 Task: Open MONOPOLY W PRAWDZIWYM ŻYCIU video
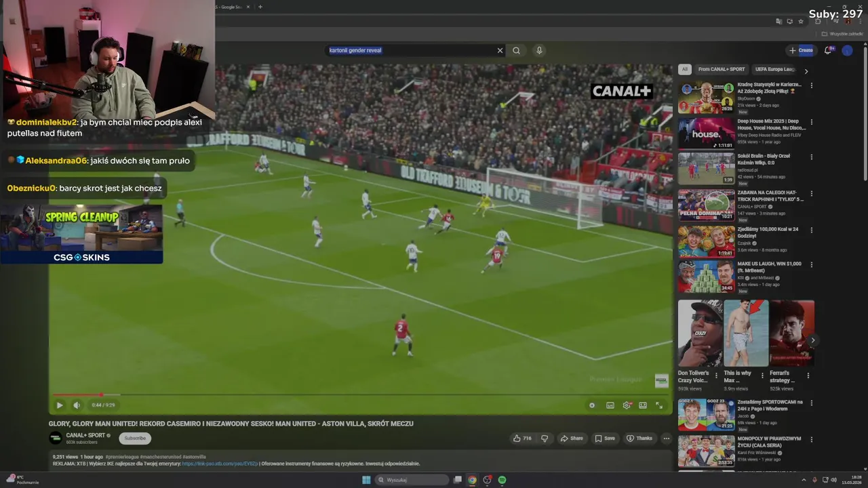pyautogui.click(x=707, y=451)
